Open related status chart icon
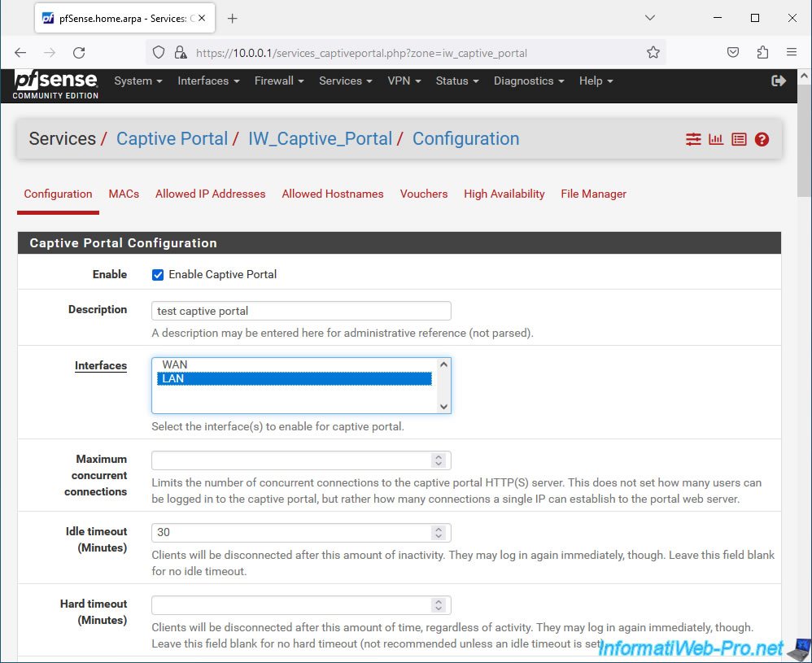Screen dimensions: 812x663 click(716, 139)
